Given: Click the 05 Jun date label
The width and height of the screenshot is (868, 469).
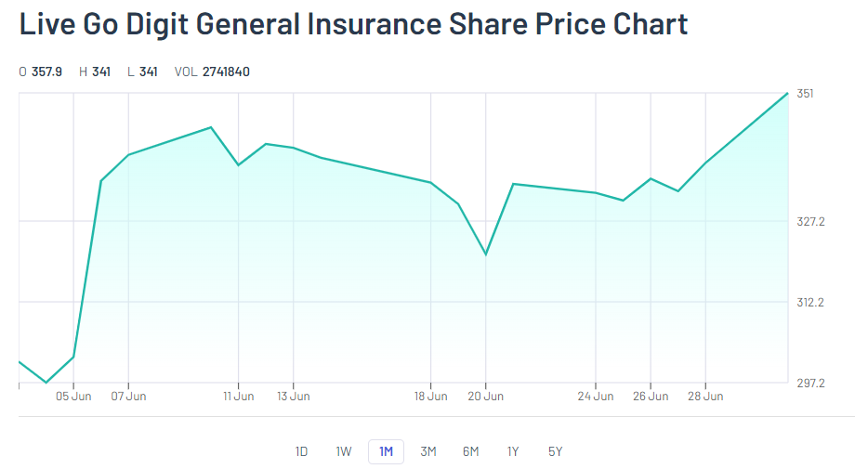Looking at the screenshot, I should point(74,397).
